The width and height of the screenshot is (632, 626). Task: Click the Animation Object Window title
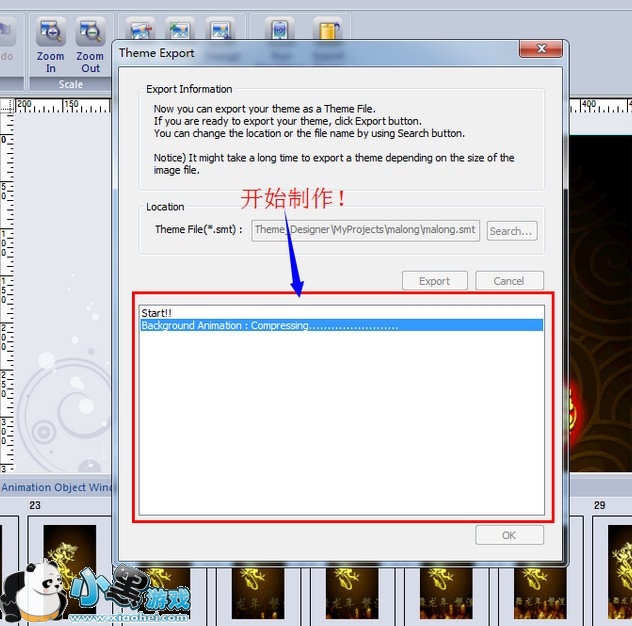click(56, 487)
